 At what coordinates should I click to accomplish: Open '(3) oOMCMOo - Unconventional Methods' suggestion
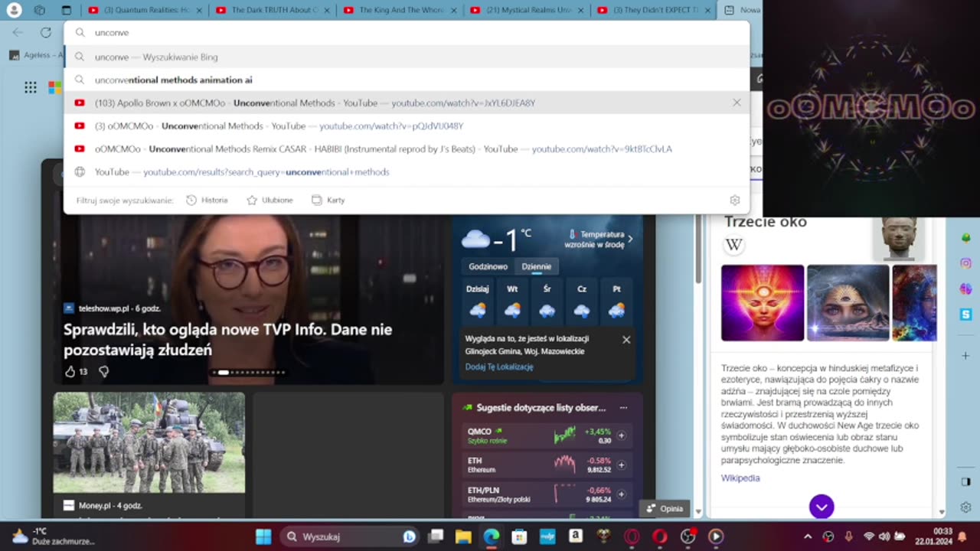(406, 126)
